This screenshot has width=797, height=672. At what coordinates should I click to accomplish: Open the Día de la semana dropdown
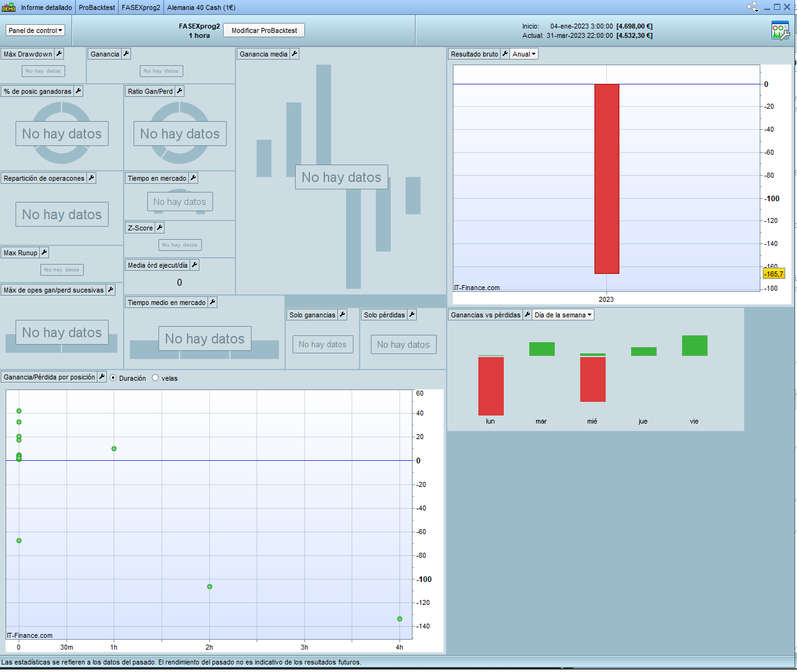pos(563,315)
